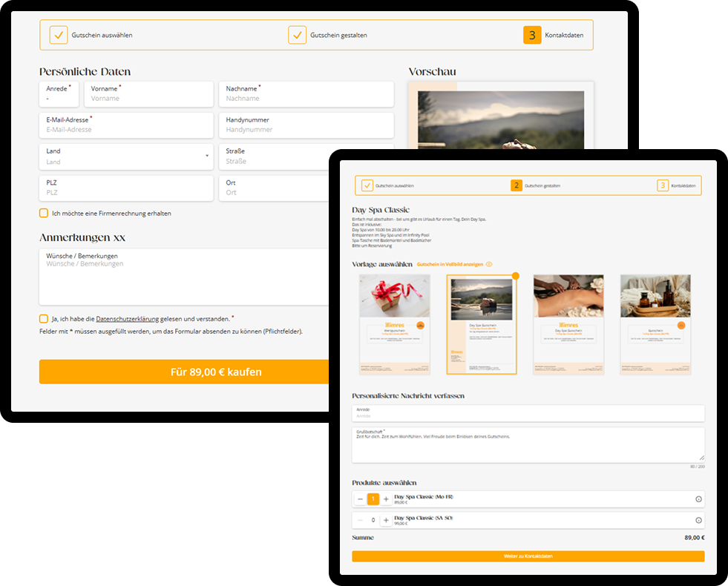Click eye icon next to Vollbild anzeigen
Viewport: 728px width, 586px height.
point(489,264)
